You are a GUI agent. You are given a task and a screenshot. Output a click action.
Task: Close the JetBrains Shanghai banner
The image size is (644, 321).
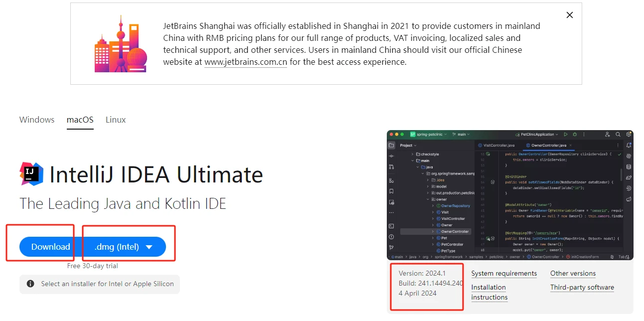pos(570,15)
